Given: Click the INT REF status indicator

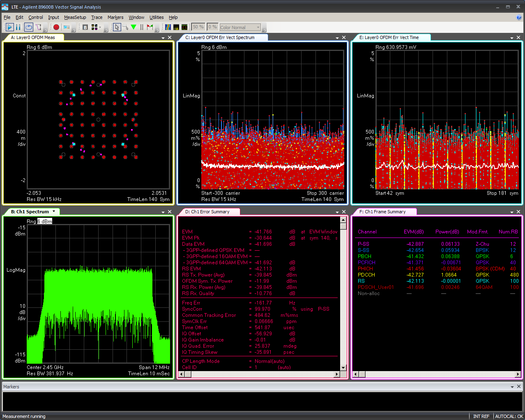Looking at the screenshot, I should click(481, 416).
